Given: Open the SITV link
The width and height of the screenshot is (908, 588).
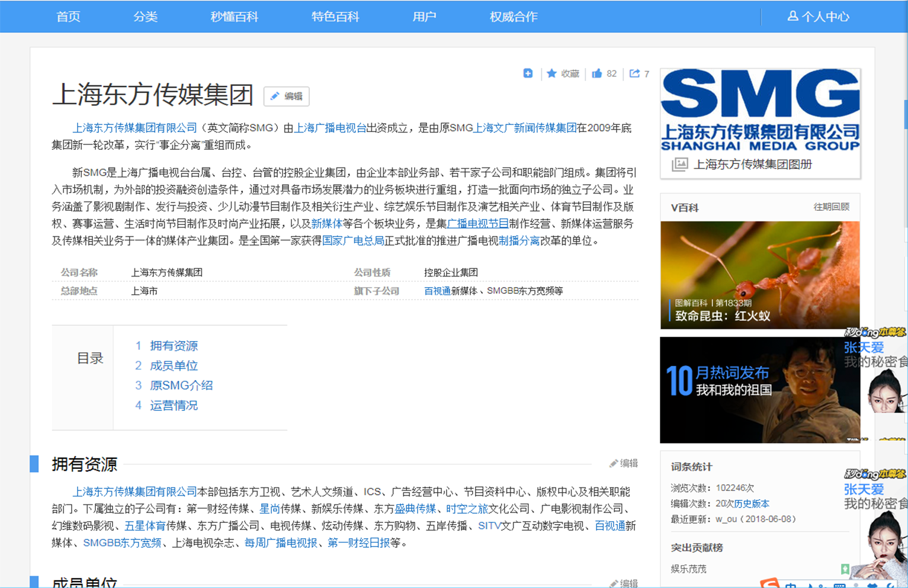Looking at the screenshot, I should pos(489,526).
